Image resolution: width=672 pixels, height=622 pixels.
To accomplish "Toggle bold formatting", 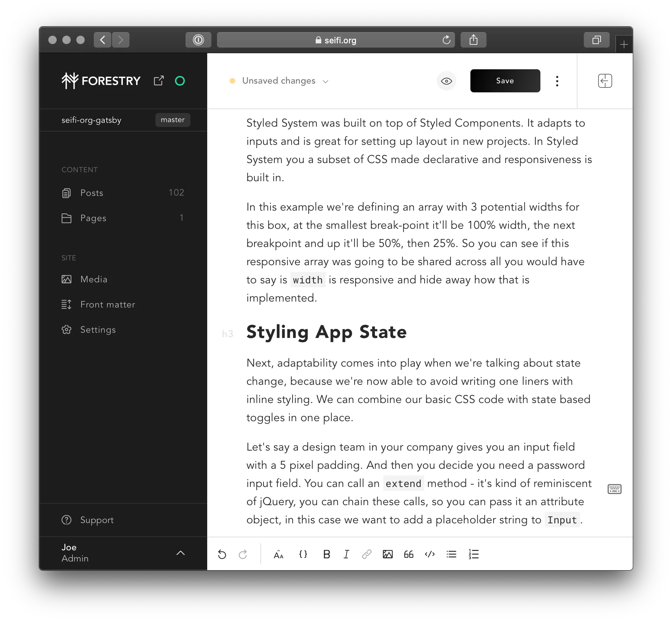I will (x=327, y=554).
